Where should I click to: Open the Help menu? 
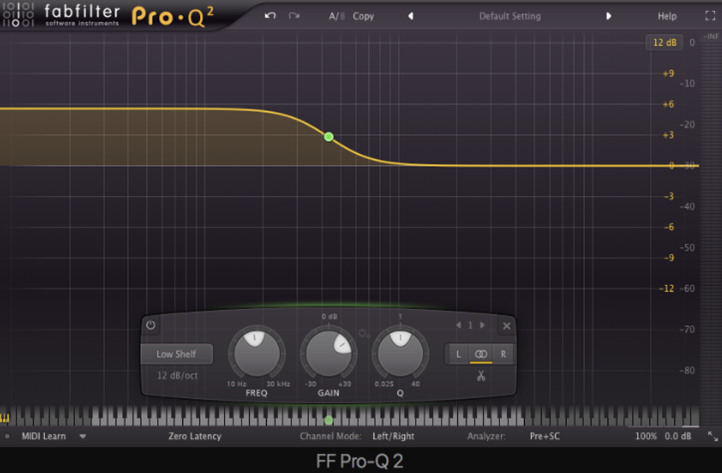[666, 17]
